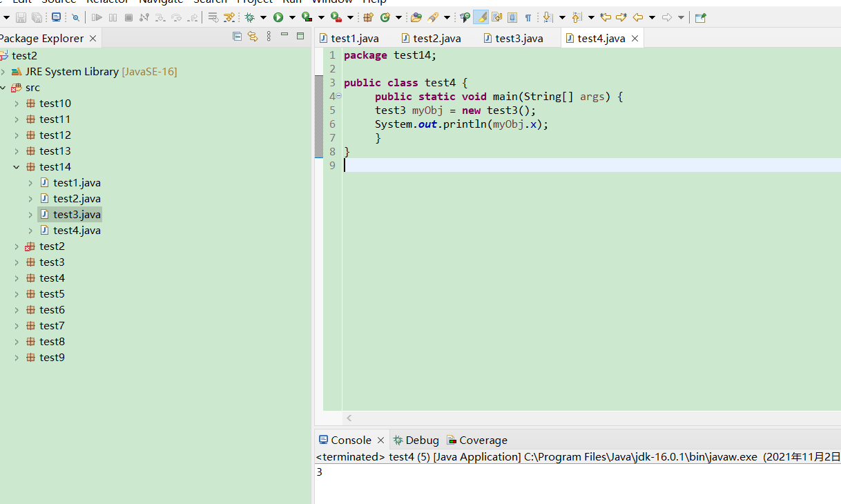Image resolution: width=841 pixels, height=504 pixels.
Task: Toggle Java editor breadcrumb
Action: click(465, 17)
